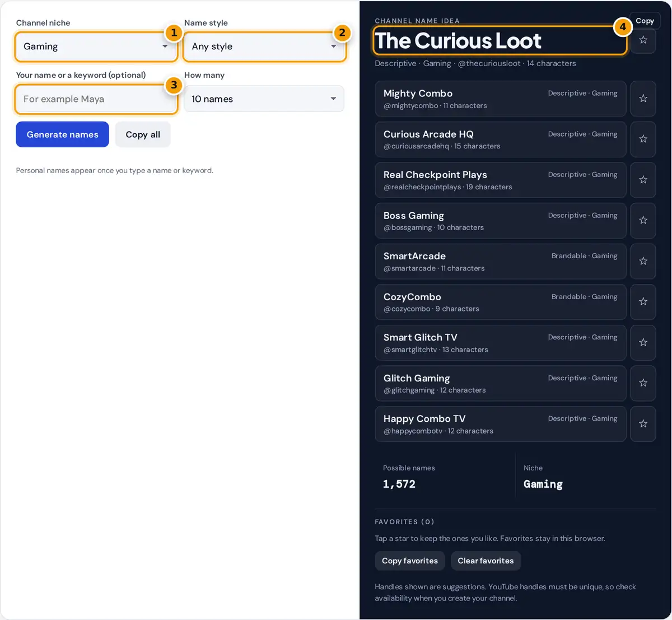Pick the CozyCombo name card
The image size is (672, 620).
pos(501,302)
